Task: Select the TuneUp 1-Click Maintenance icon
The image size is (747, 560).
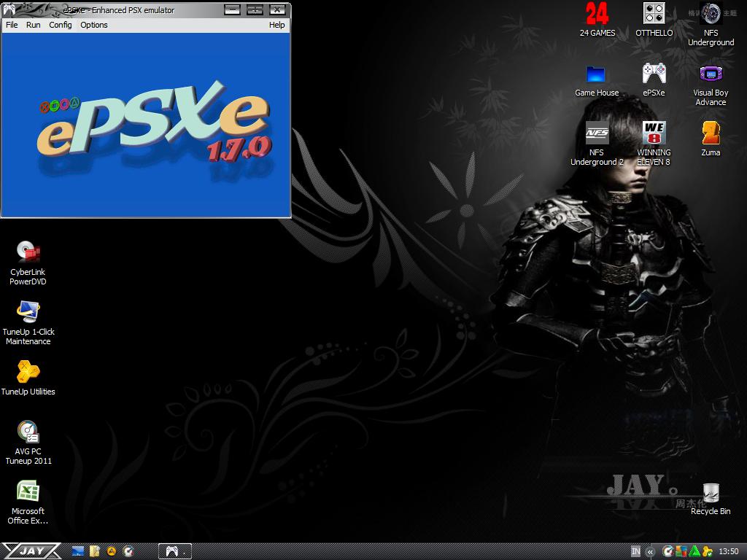Action: (28, 323)
